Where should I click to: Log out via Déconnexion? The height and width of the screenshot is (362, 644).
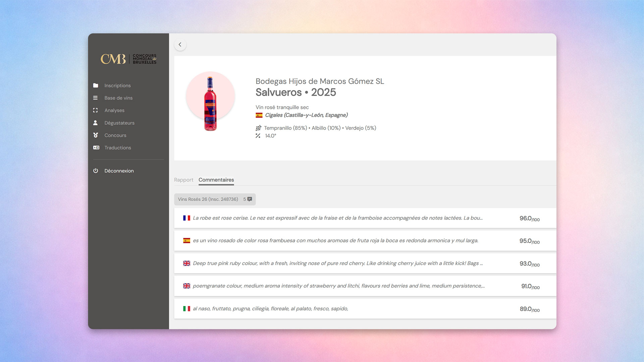(119, 171)
